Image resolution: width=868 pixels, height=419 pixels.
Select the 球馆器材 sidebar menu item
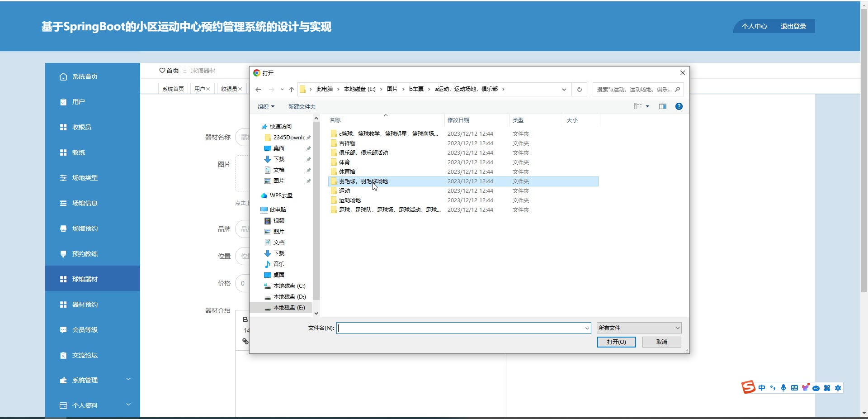93,278
